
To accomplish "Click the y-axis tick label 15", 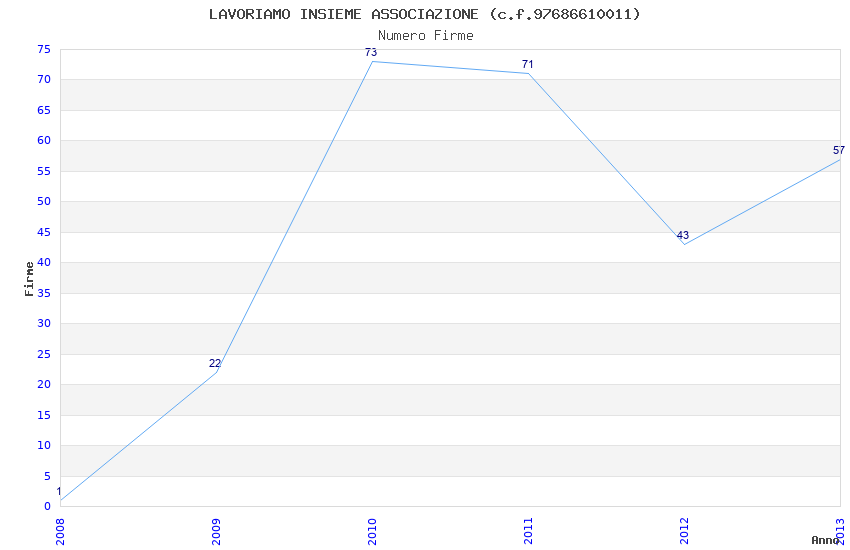I will [x=44, y=415].
